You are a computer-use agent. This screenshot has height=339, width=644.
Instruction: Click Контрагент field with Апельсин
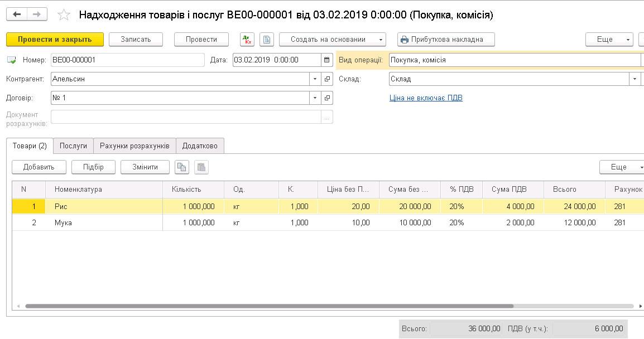pyautogui.click(x=180, y=79)
